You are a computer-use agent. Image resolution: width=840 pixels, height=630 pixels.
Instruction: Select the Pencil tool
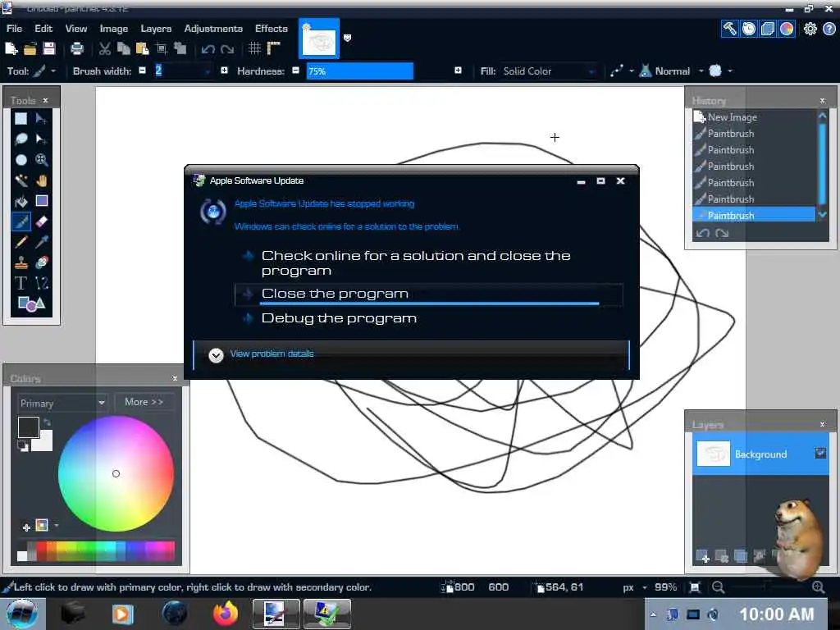[x=21, y=242]
